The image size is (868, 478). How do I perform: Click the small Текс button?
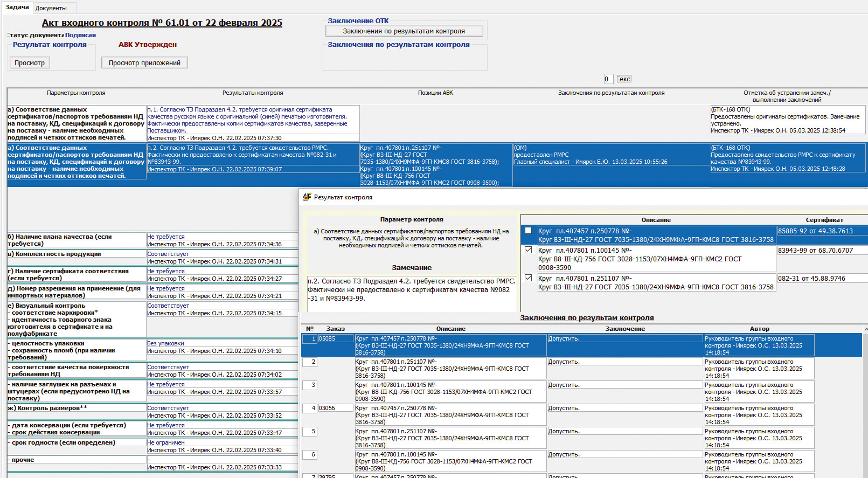tap(624, 79)
